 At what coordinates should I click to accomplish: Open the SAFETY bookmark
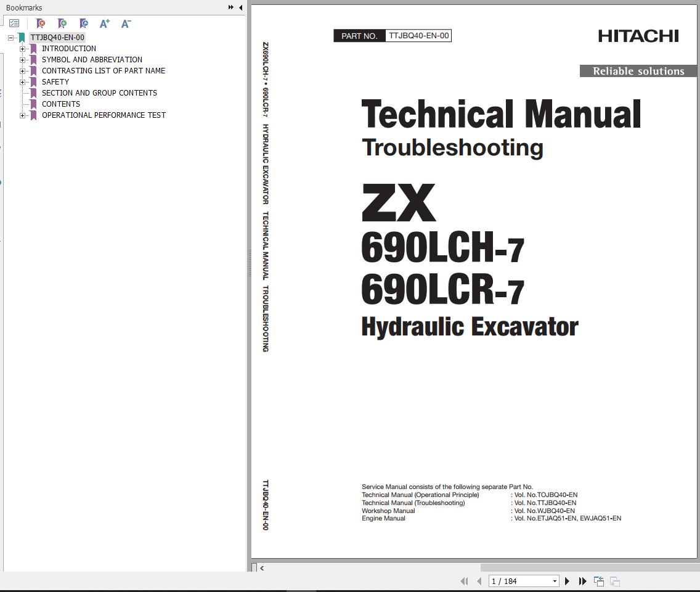[55, 82]
